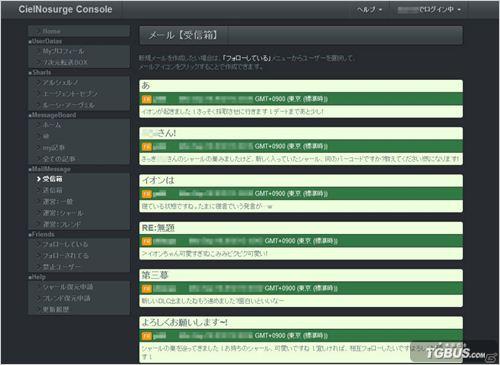Open 全ての記事 under MessageBoard
Viewport: 500px width, 365px height.
pyautogui.click(x=59, y=159)
